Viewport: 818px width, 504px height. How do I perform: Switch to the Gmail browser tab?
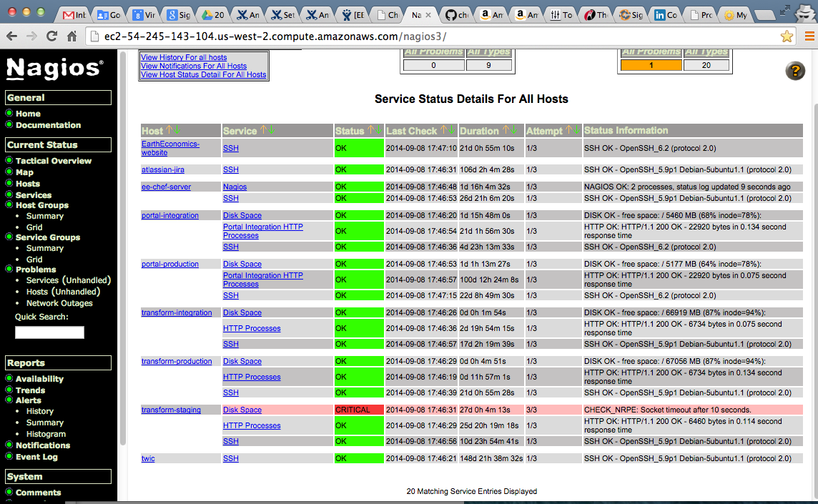(74, 14)
